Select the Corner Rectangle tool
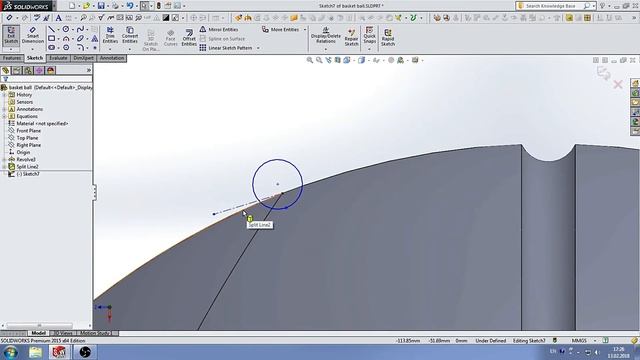640x360 pixels. [51, 38]
